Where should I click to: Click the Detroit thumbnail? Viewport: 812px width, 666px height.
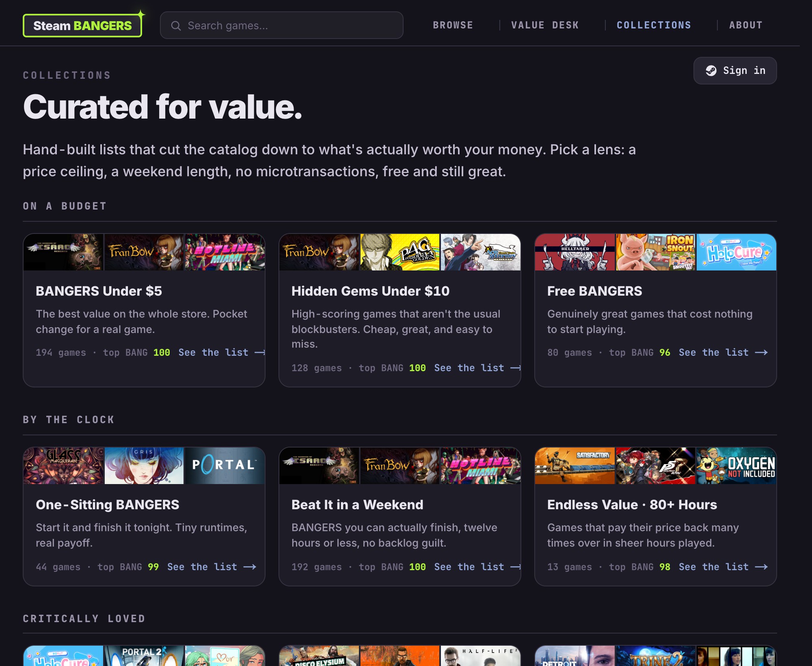(575, 656)
